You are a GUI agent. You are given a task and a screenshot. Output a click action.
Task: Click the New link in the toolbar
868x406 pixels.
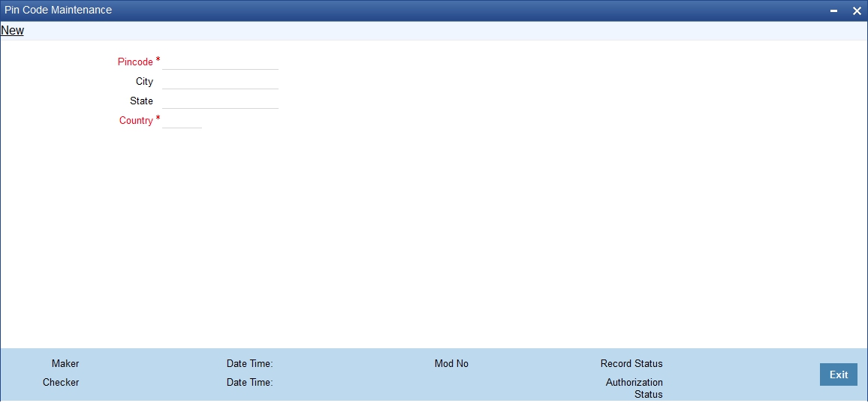(12, 31)
